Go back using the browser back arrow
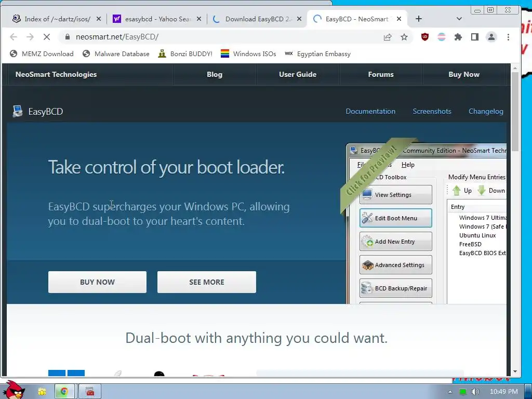The image size is (532, 399). pyautogui.click(x=13, y=37)
